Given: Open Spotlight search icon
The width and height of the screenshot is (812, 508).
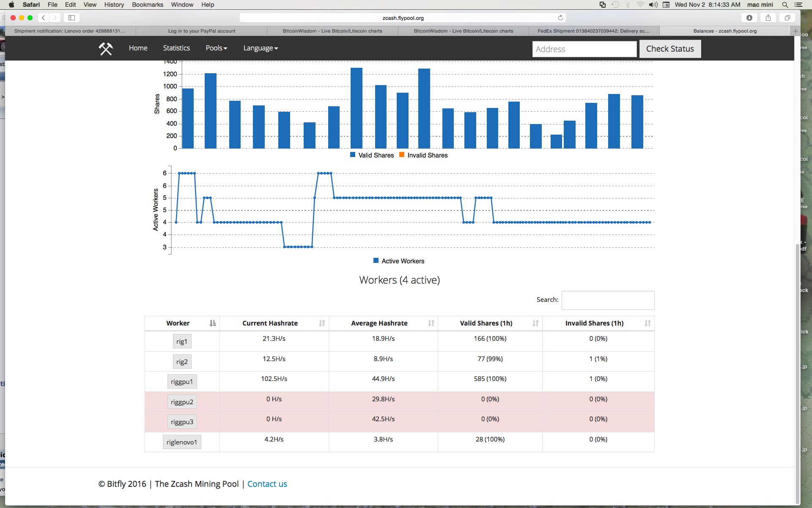Looking at the screenshot, I should pos(785,5).
